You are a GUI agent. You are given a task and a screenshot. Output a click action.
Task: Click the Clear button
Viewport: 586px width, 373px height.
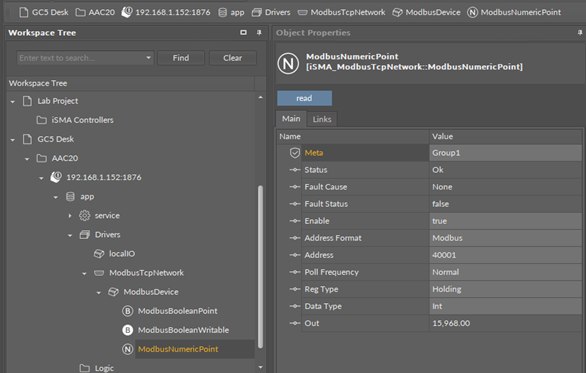click(x=232, y=58)
